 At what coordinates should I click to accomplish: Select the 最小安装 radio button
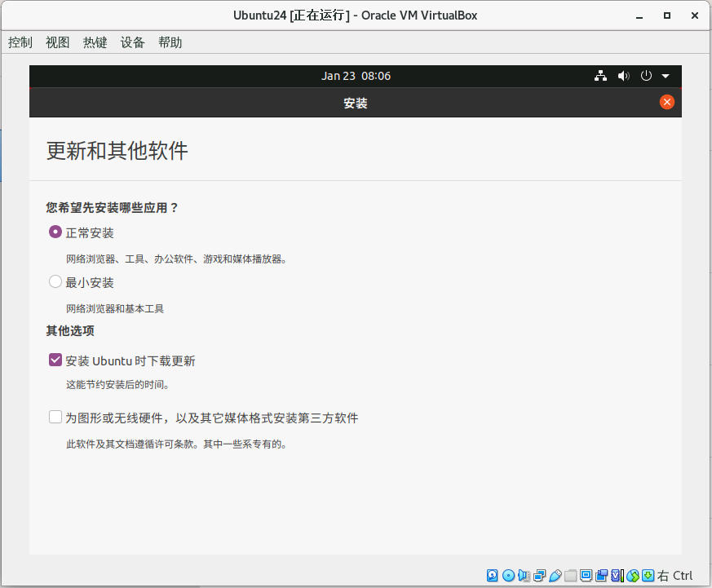tap(55, 281)
